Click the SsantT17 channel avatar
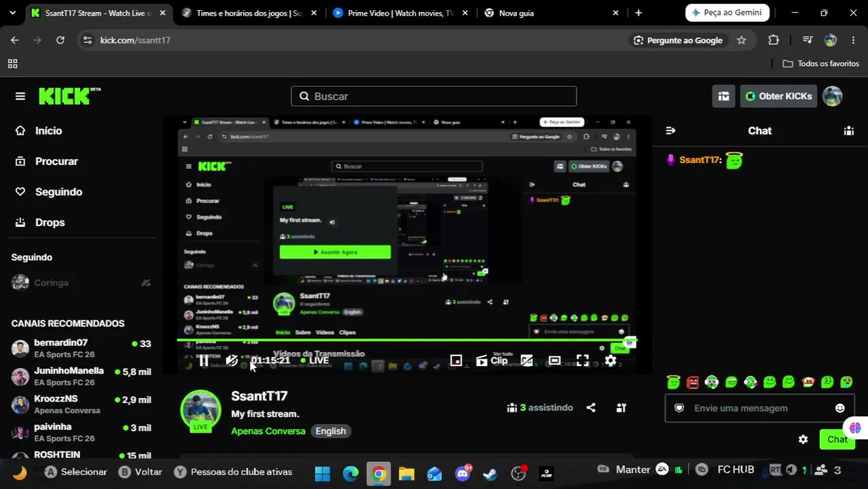 [200, 410]
